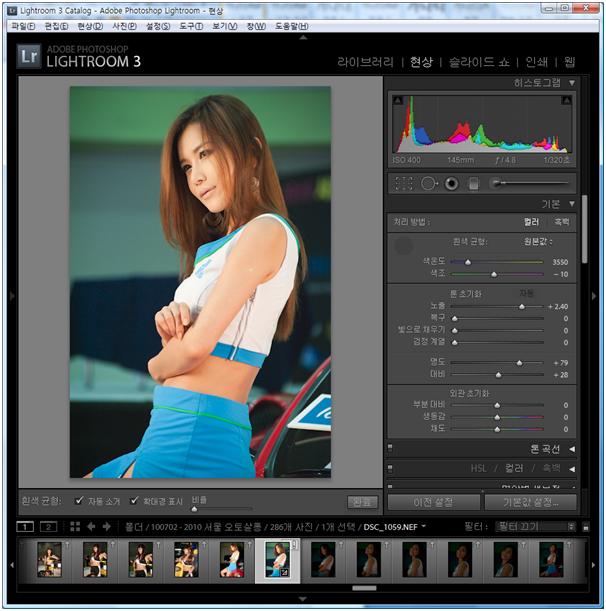Select the graduated filter tool
Screen dimensions: 606x611
pos(473,184)
